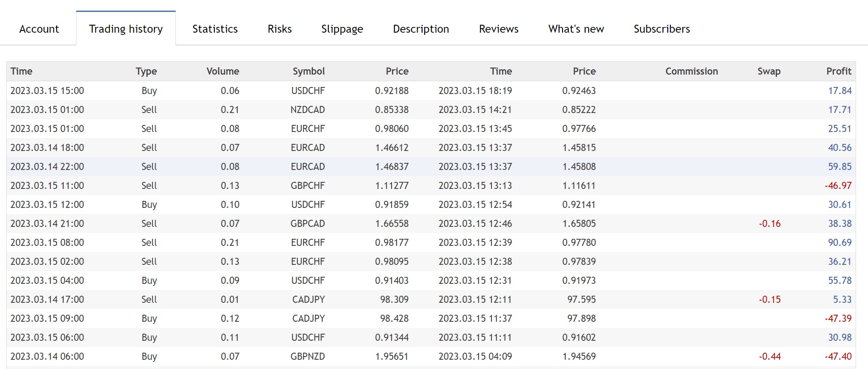Screen dimensions: 868x369
Task: Go to the Slippage tab
Action: 342,29
